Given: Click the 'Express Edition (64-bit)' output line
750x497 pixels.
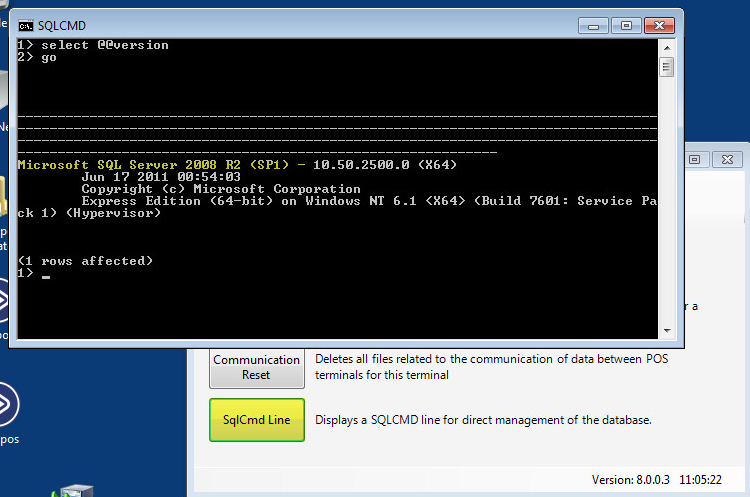Looking at the screenshot, I should [369, 201].
